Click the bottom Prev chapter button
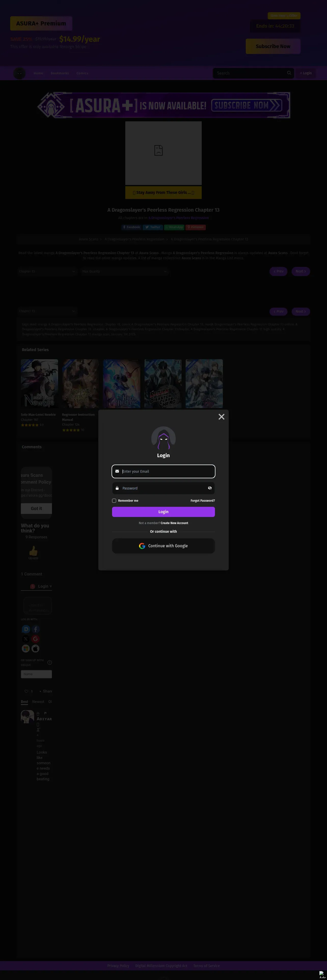 278,312
